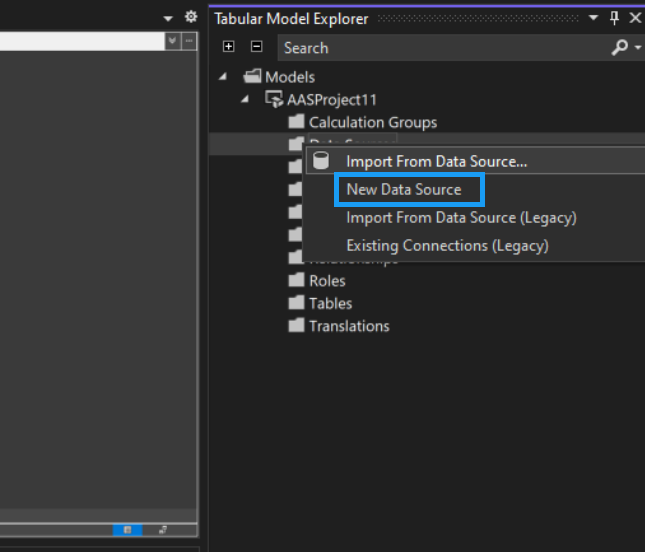Collapse all nodes in Tabular Model Explorer
The width and height of the screenshot is (645, 552).
point(256,47)
